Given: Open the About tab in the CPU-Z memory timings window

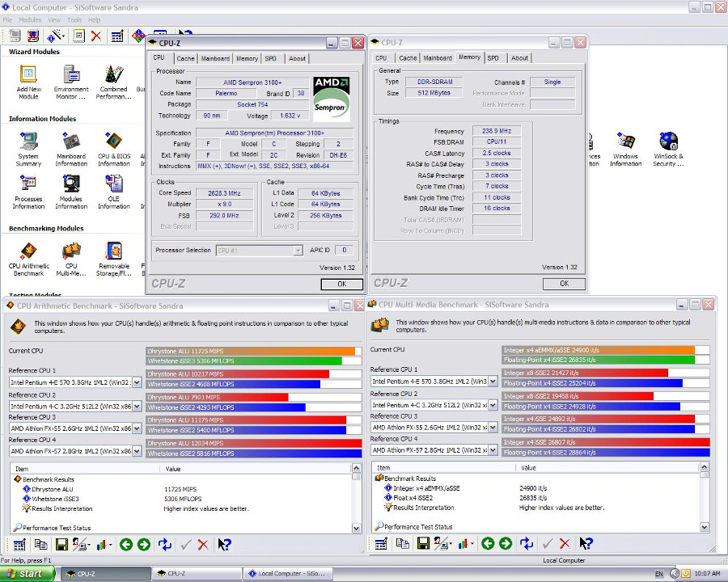Looking at the screenshot, I should (519, 58).
